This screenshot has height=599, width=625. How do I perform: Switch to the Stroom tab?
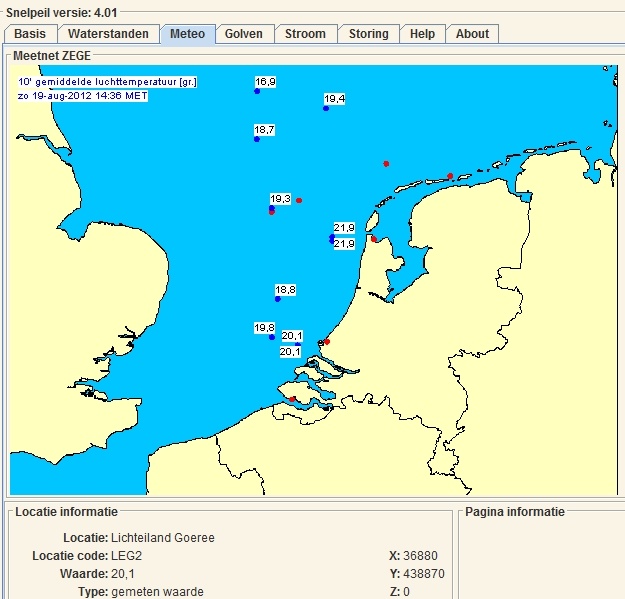(x=305, y=34)
